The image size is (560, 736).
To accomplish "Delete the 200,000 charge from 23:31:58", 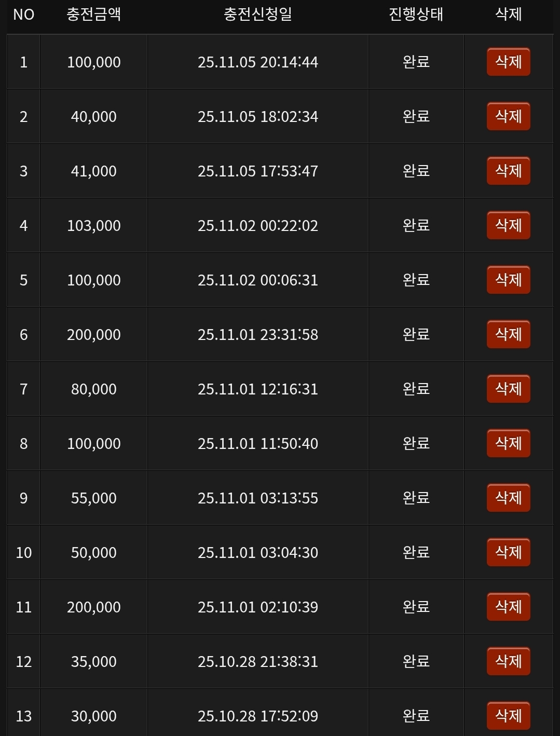I will tap(508, 335).
